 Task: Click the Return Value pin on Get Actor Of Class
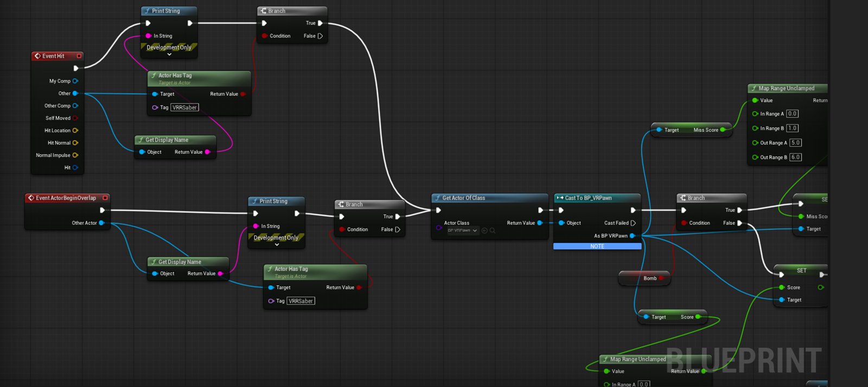540,223
